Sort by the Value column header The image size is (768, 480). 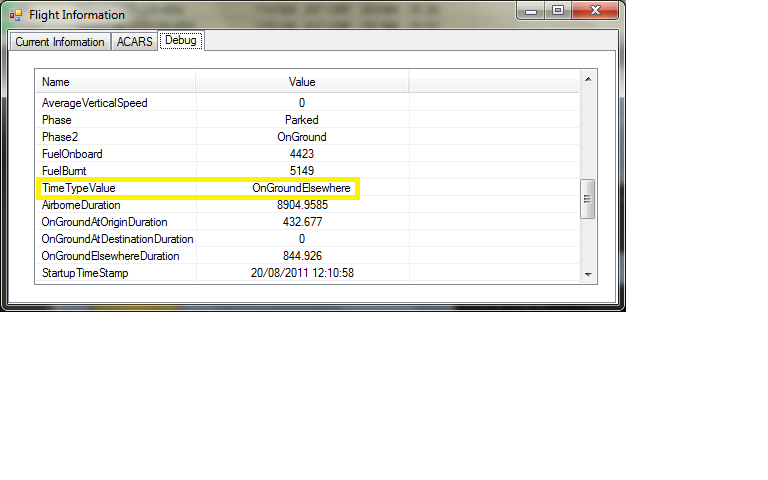(301, 82)
